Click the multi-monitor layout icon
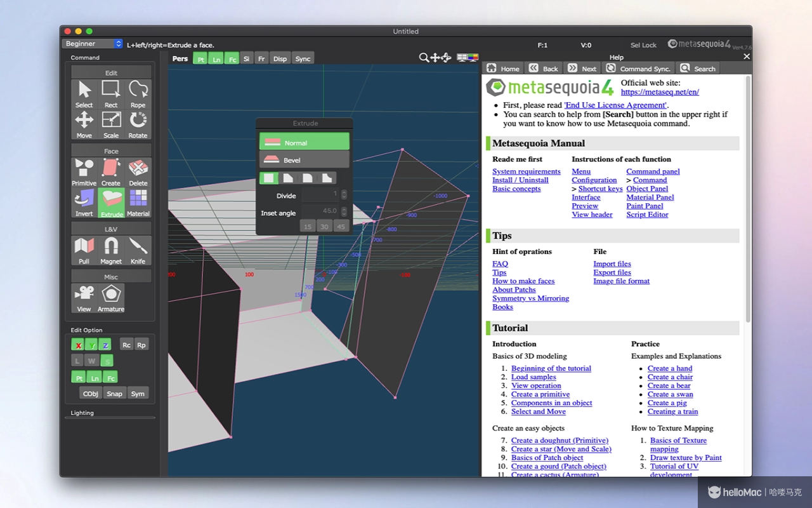Image resolution: width=812 pixels, height=508 pixels. [462, 58]
